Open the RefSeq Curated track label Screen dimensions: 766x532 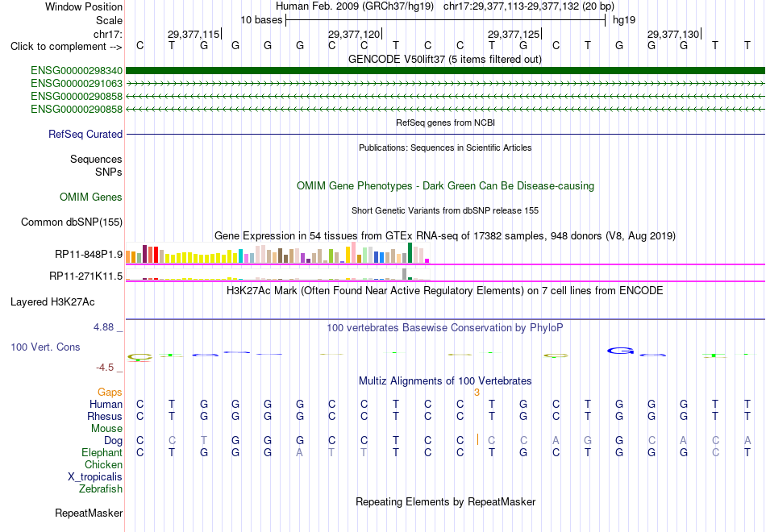pyautogui.click(x=85, y=135)
